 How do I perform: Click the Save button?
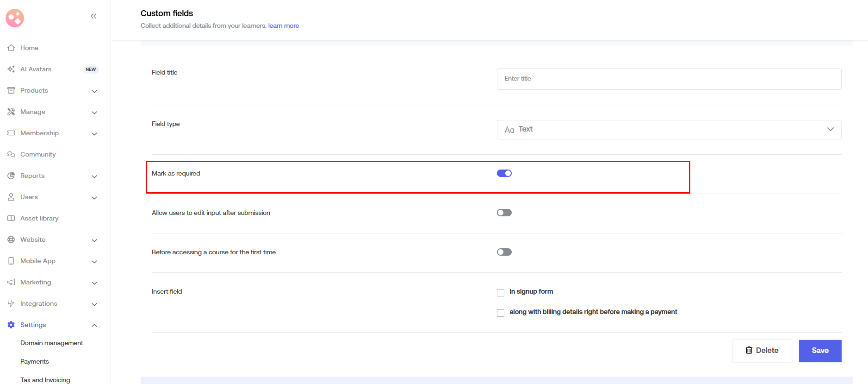(820, 351)
